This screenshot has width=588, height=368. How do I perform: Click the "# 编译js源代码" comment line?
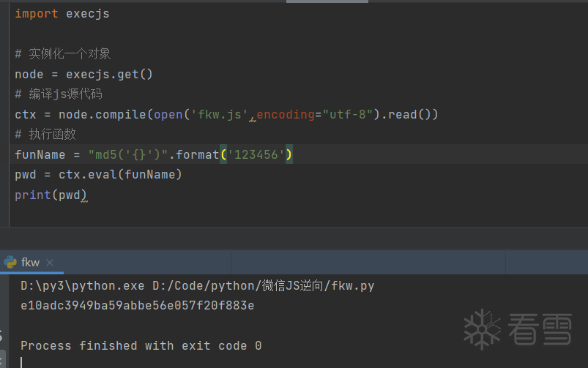(59, 94)
